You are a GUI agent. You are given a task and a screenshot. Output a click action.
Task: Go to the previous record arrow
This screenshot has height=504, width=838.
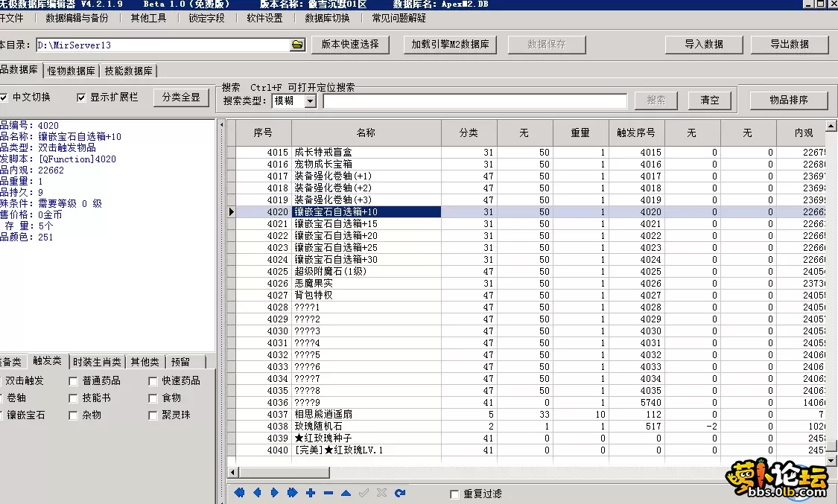tap(257, 493)
